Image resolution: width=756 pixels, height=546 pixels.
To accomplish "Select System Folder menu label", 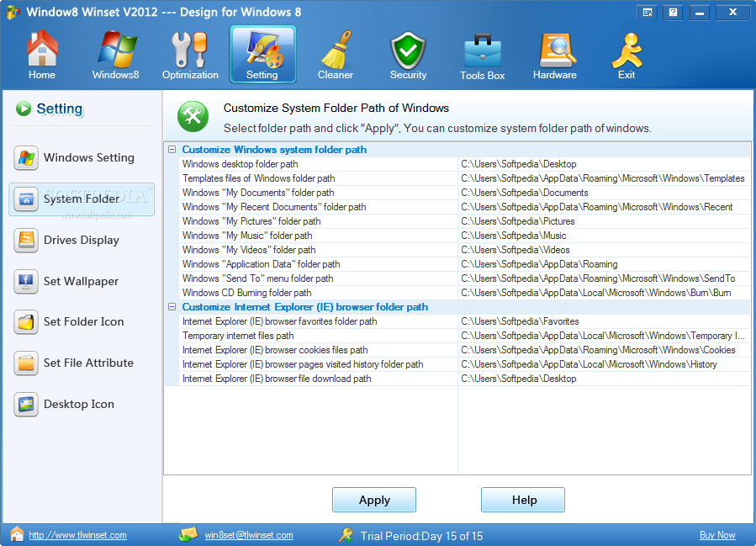I will (x=82, y=199).
